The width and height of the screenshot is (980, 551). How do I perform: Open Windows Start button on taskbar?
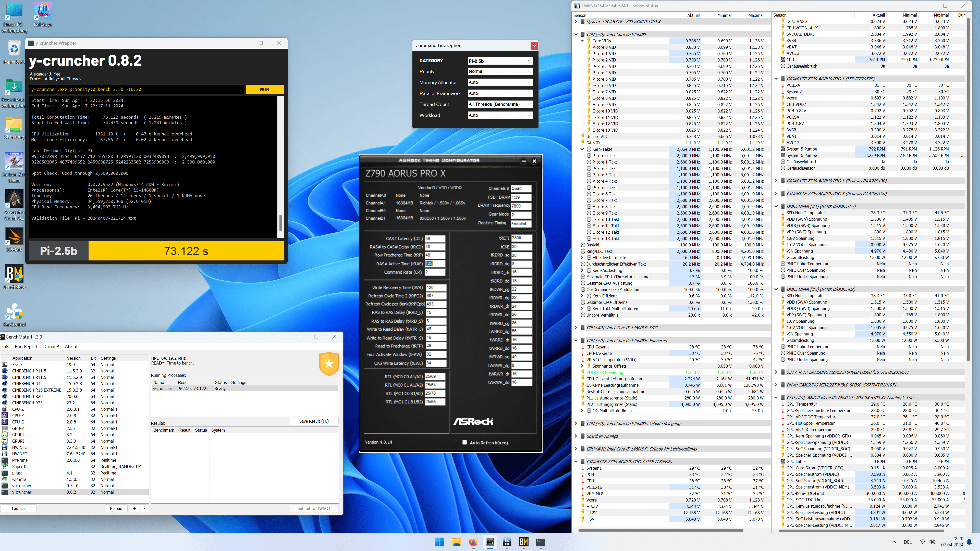(x=439, y=542)
